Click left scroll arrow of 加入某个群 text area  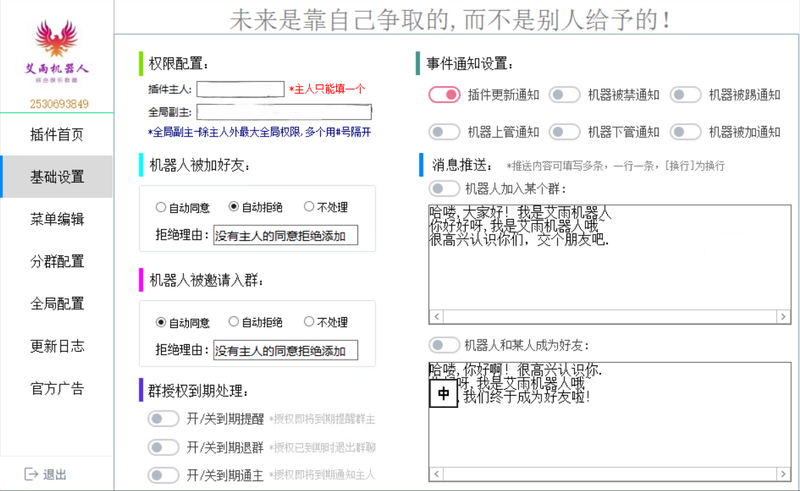(436, 317)
